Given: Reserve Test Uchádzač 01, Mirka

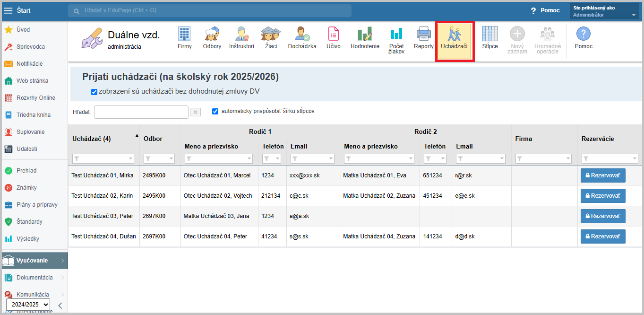Looking at the screenshot, I should 603,175.
